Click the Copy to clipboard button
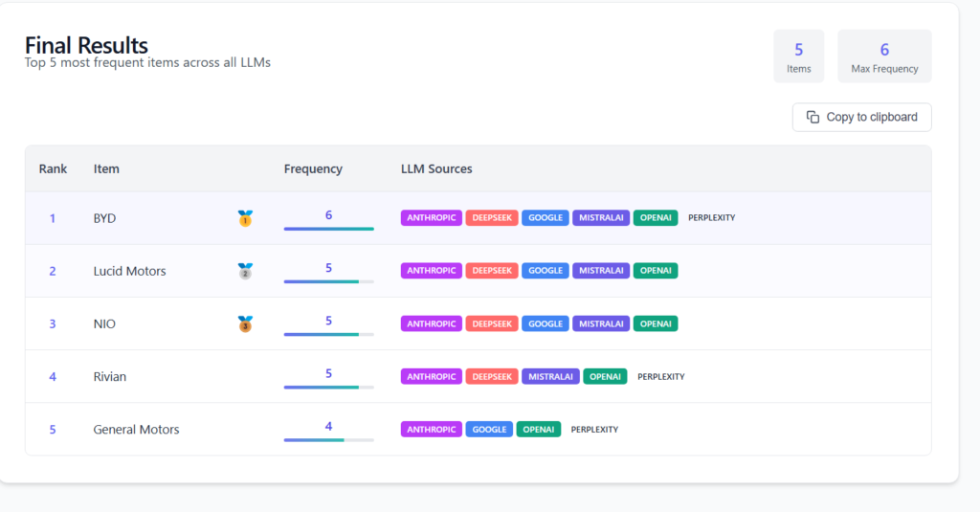The image size is (980, 512). click(x=862, y=117)
